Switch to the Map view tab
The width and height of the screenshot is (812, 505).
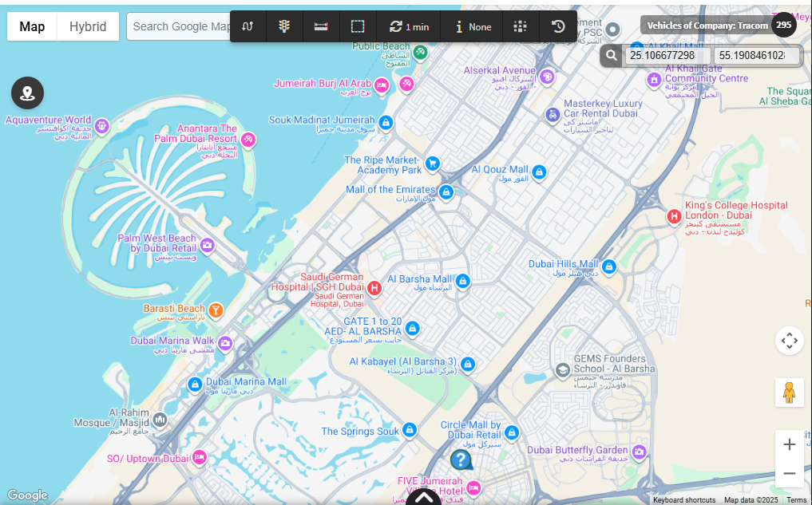pos(32,26)
